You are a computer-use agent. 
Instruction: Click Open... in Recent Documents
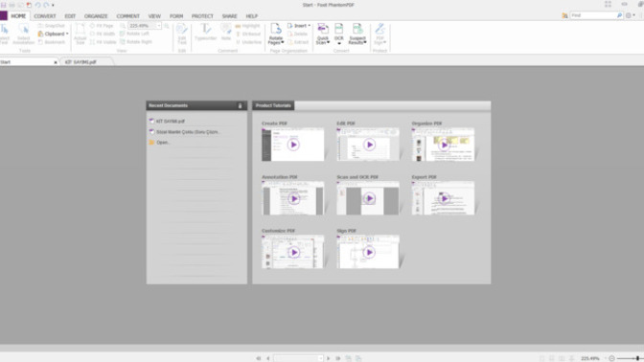pos(163,143)
